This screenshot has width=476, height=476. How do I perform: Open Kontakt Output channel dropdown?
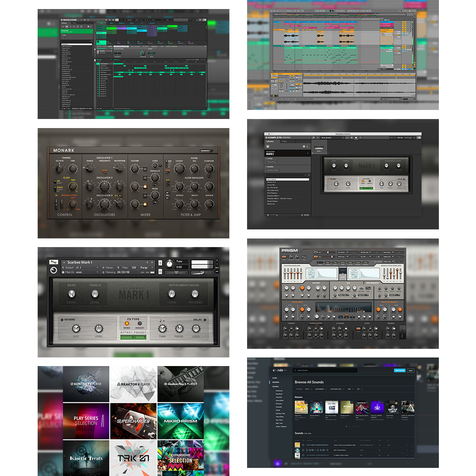point(80,268)
